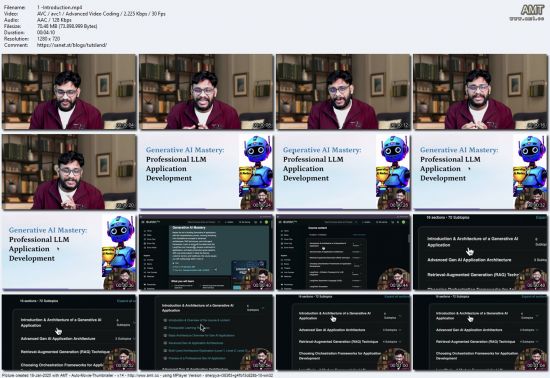
Task: Click the 'AAC / 128 Kbps' audio info
Action: click(x=54, y=20)
